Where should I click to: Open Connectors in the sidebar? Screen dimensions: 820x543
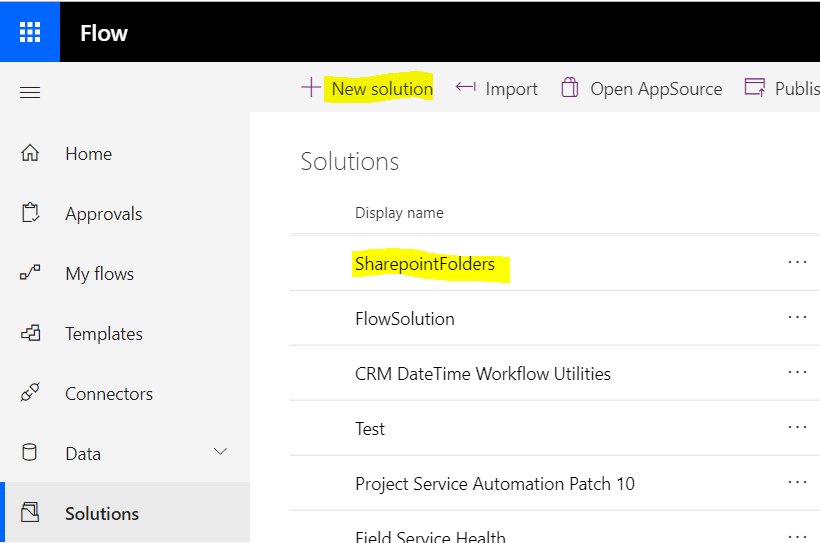click(x=125, y=393)
